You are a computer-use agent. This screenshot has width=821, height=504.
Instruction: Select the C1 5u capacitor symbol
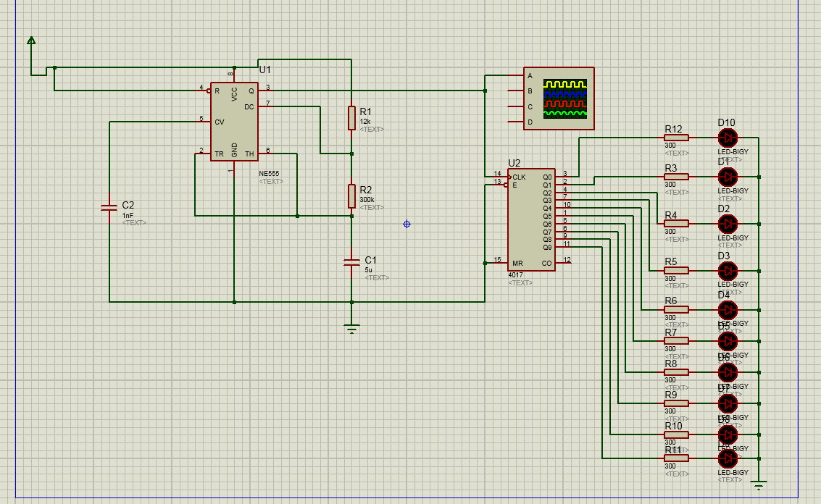351,262
